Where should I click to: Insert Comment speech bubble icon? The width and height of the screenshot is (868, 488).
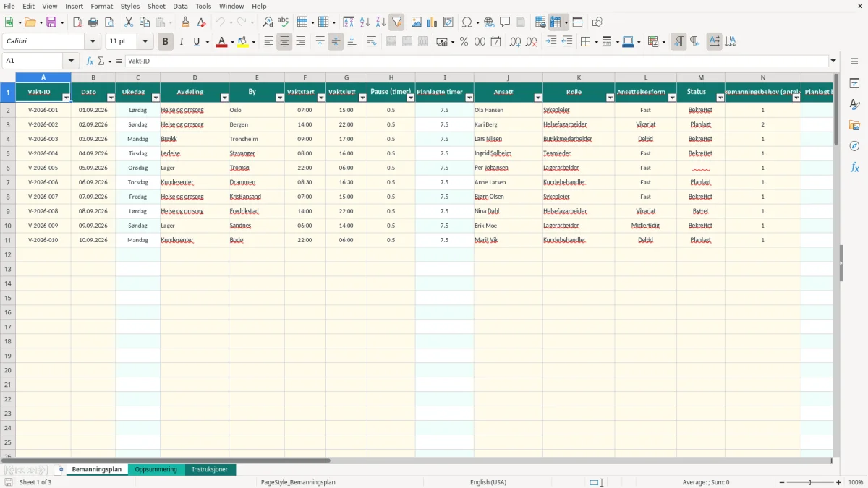coord(505,22)
